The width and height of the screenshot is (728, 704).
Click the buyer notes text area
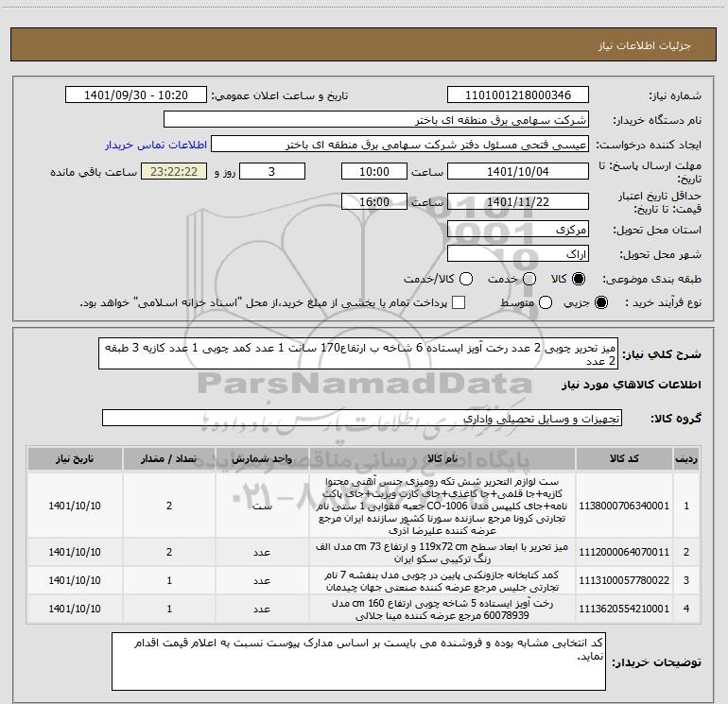tap(358, 661)
